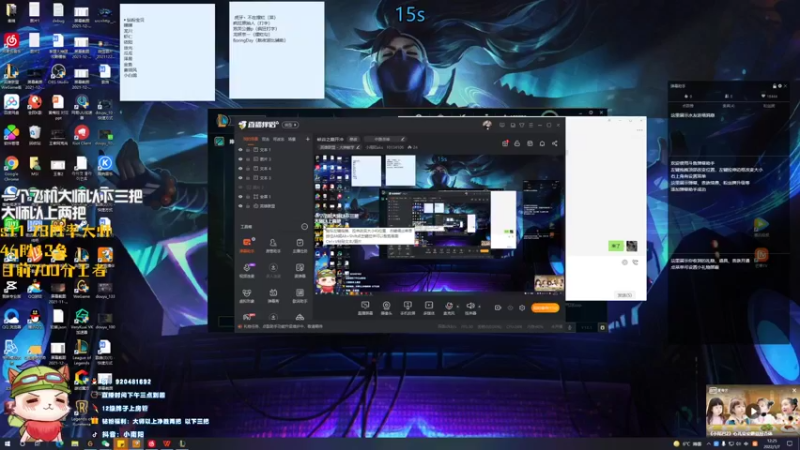The image size is (800, 450).
Task: Add a new scene with the plus icon
Action: [x=307, y=139]
